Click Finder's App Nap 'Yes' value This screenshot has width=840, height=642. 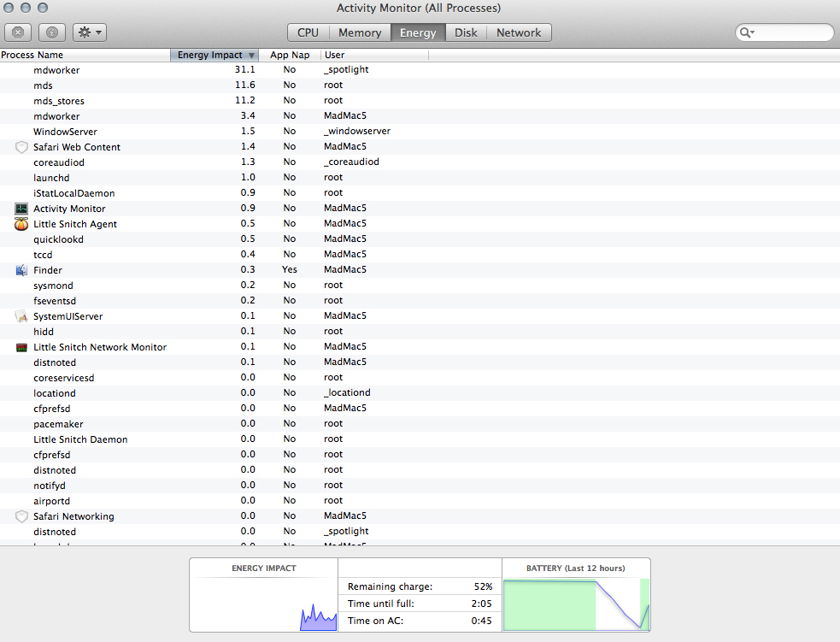(290, 269)
